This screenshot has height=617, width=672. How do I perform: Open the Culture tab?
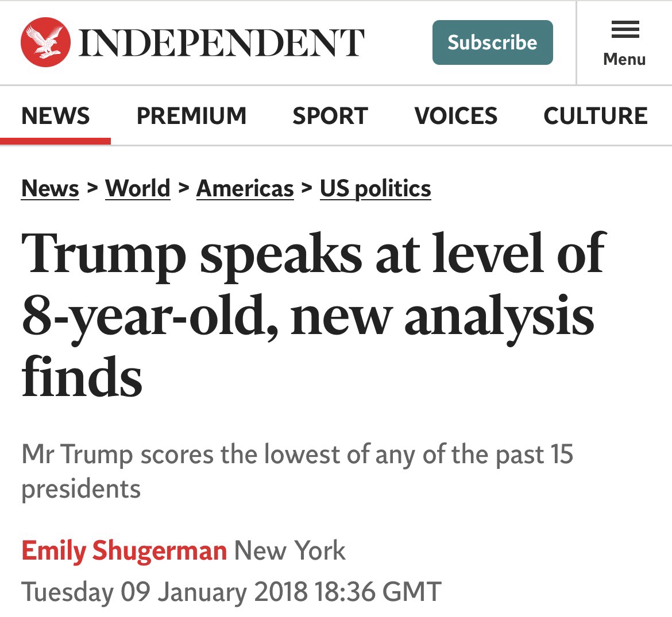(596, 116)
